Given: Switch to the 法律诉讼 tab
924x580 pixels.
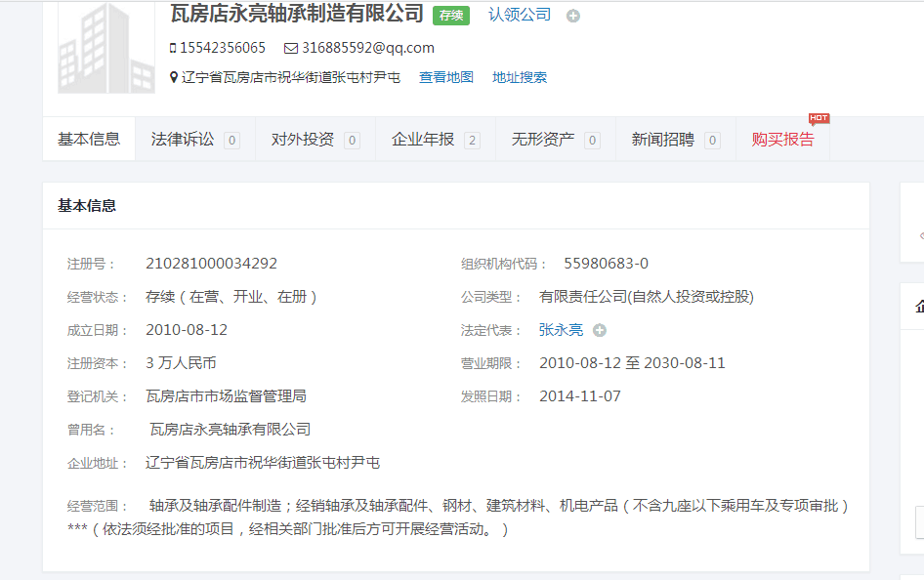Looking at the screenshot, I should (183, 140).
